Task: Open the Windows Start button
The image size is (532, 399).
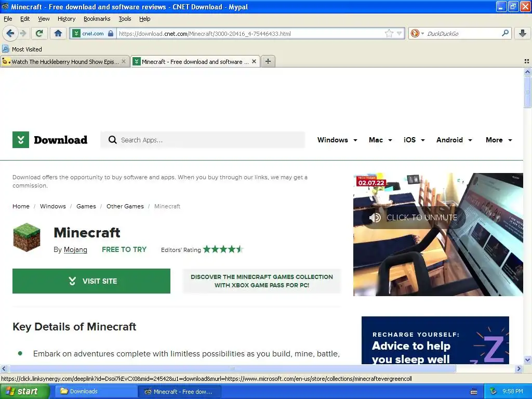Action: point(24,391)
